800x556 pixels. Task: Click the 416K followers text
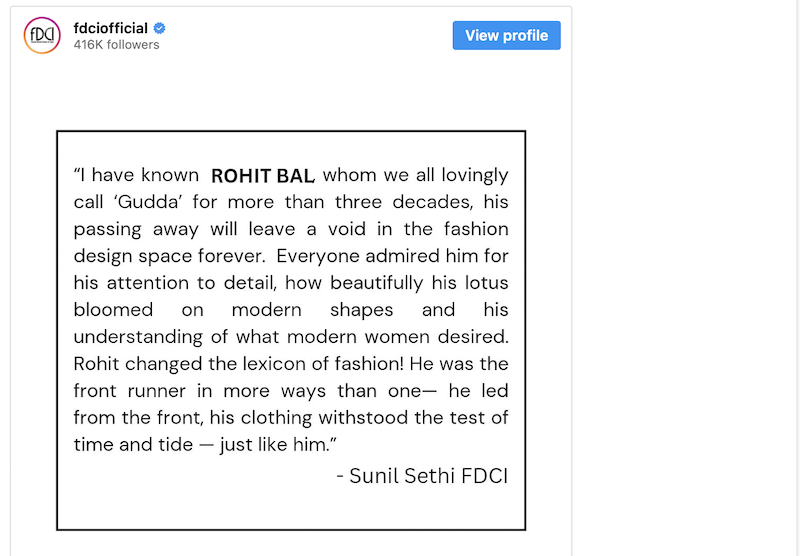pyautogui.click(x=116, y=45)
